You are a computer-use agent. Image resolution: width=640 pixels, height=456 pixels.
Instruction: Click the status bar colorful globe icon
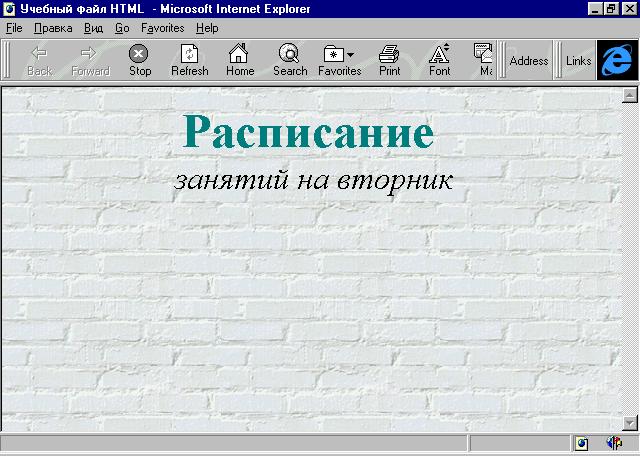(x=614, y=443)
